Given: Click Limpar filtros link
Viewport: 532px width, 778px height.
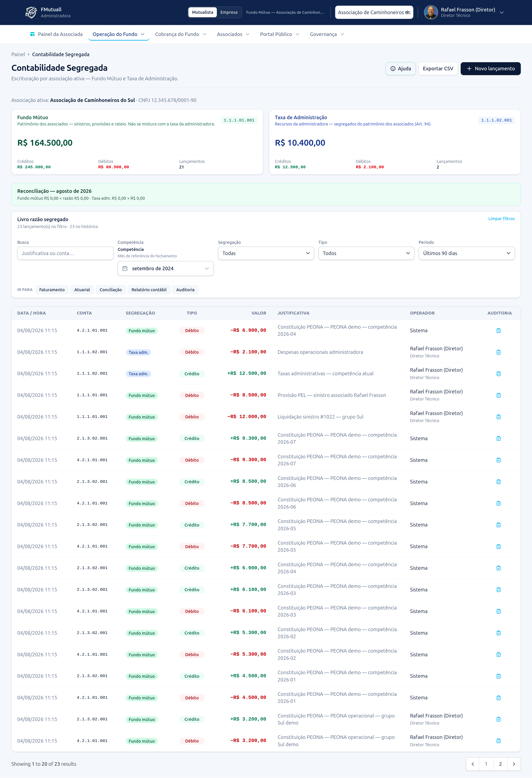Looking at the screenshot, I should pyautogui.click(x=501, y=219).
